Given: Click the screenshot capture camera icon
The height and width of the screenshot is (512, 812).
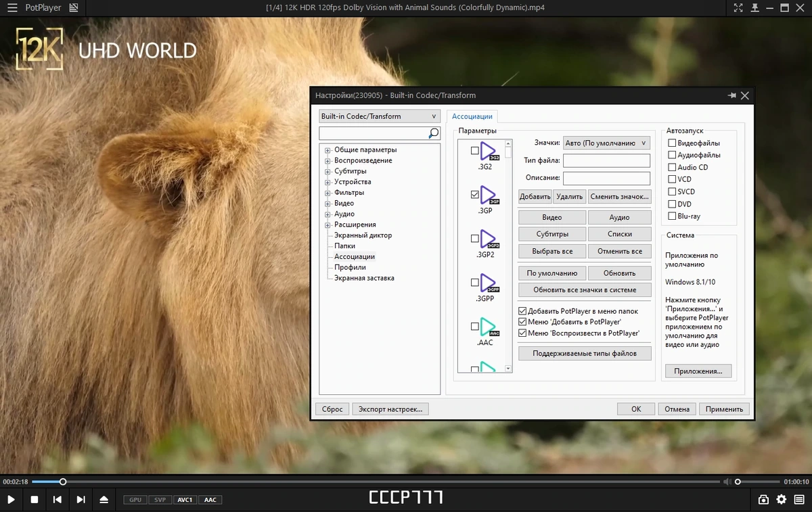Looking at the screenshot, I should point(763,500).
